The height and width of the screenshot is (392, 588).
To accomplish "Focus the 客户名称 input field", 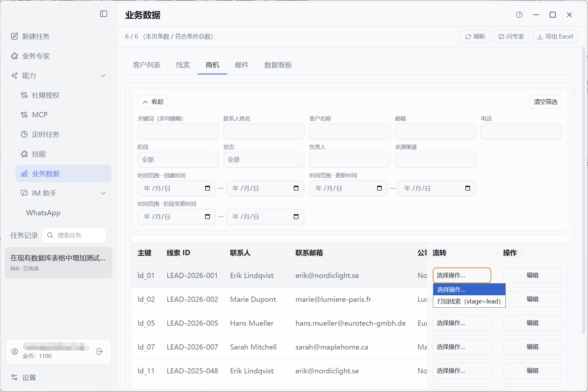I will click(350, 131).
